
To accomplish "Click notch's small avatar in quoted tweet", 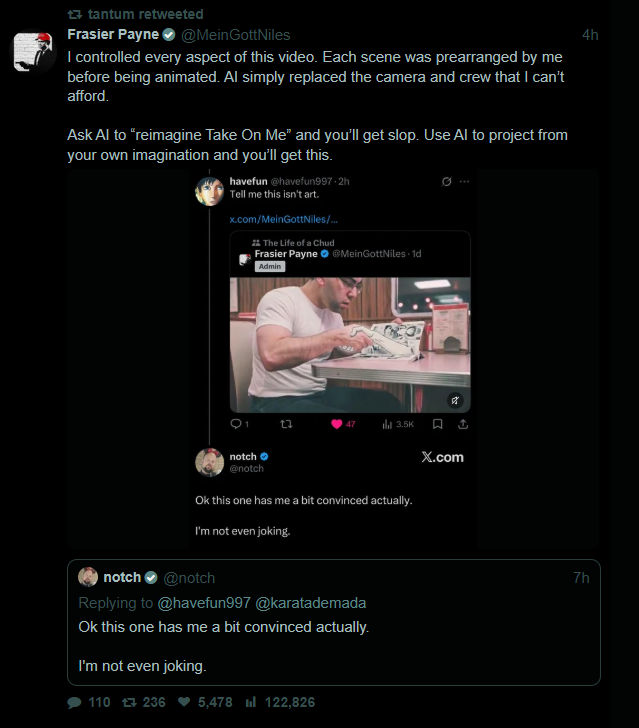I will coord(88,577).
